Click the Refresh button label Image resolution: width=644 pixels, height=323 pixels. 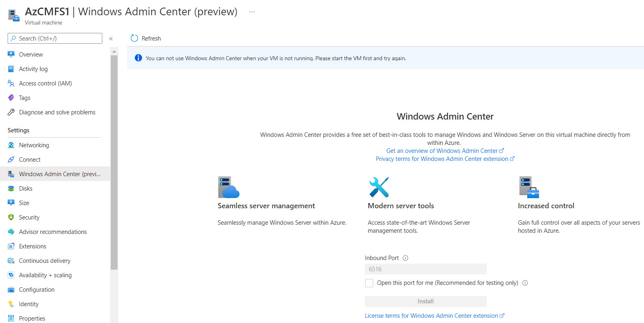(x=151, y=39)
